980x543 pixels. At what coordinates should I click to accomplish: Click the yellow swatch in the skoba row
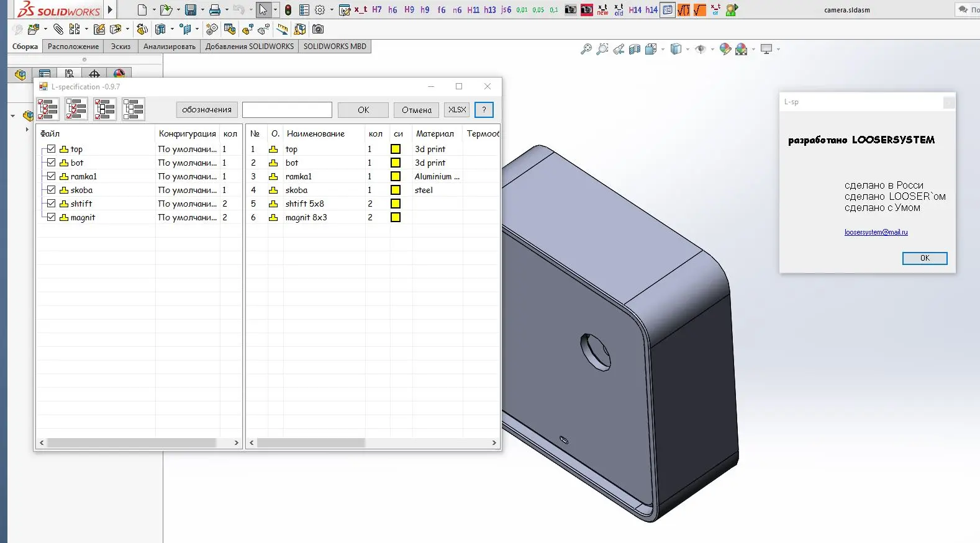click(x=396, y=190)
